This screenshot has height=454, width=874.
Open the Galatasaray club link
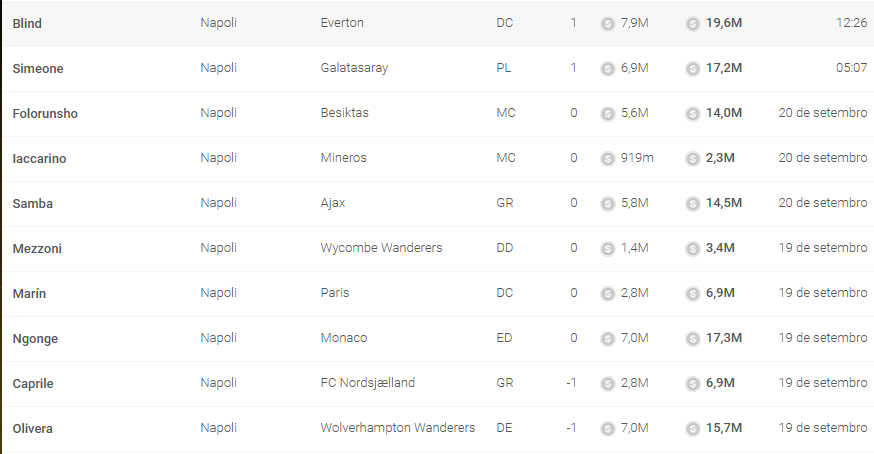point(355,68)
